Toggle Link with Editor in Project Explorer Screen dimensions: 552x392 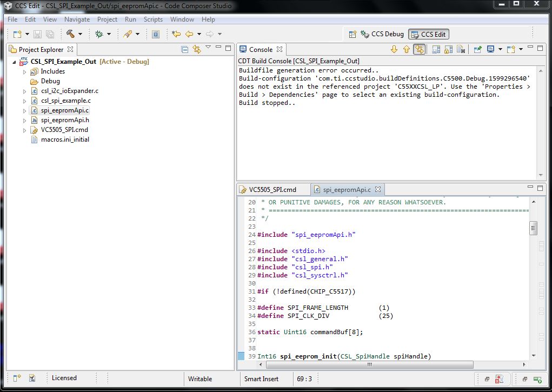click(197, 49)
